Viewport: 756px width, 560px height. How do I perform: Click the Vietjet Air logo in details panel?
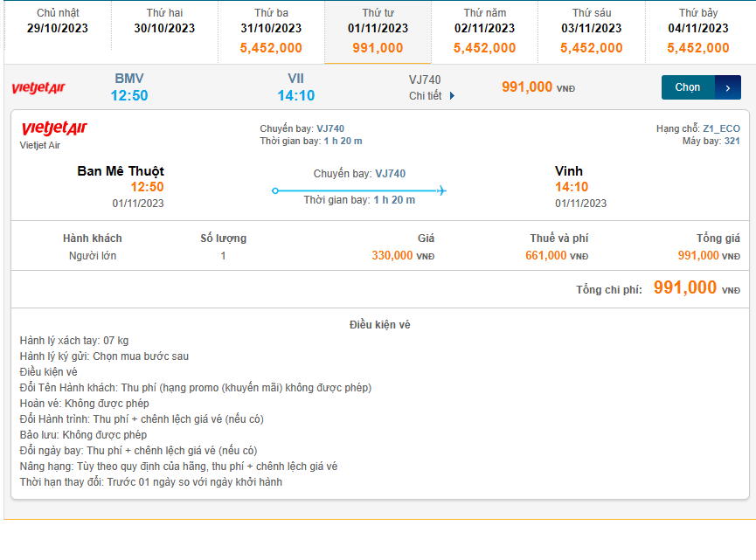tap(54, 129)
